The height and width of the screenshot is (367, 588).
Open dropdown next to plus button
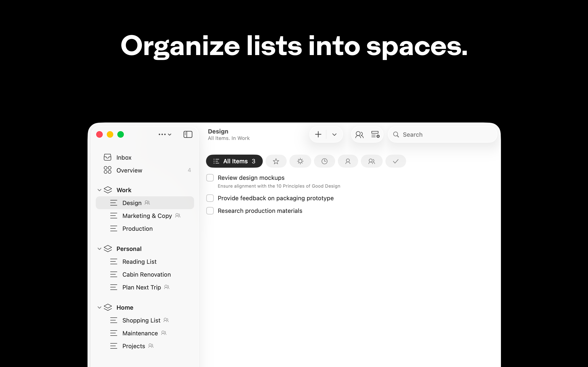(x=334, y=134)
